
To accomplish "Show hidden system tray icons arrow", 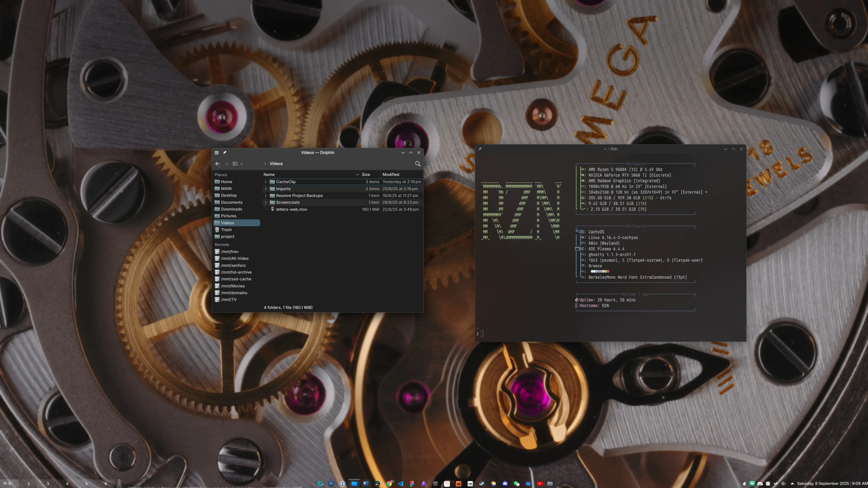I will click(792, 484).
